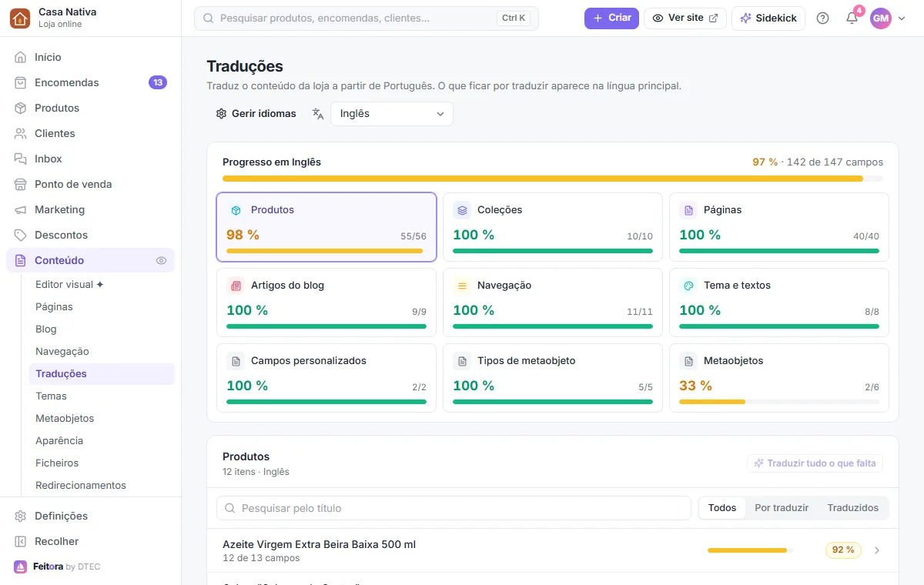Switch to the Por traduzir filter
Viewport: 924px width, 585px height.
[782, 508]
